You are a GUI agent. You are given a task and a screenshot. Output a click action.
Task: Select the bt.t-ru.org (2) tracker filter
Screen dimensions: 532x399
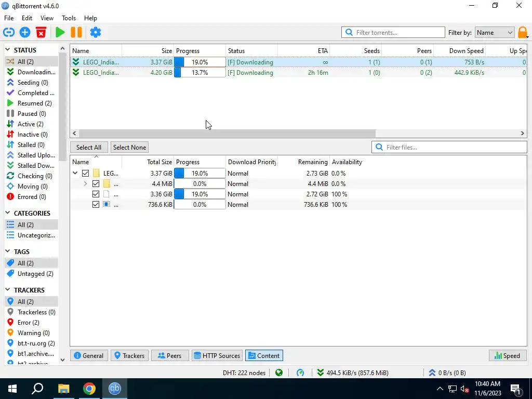pyautogui.click(x=31, y=343)
